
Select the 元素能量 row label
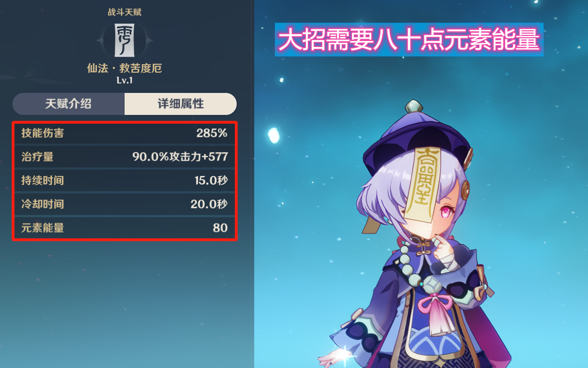[x=42, y=228]
